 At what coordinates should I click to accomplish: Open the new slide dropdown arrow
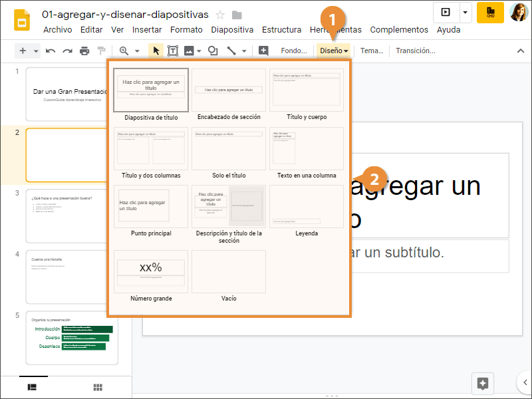click(36, 51)
